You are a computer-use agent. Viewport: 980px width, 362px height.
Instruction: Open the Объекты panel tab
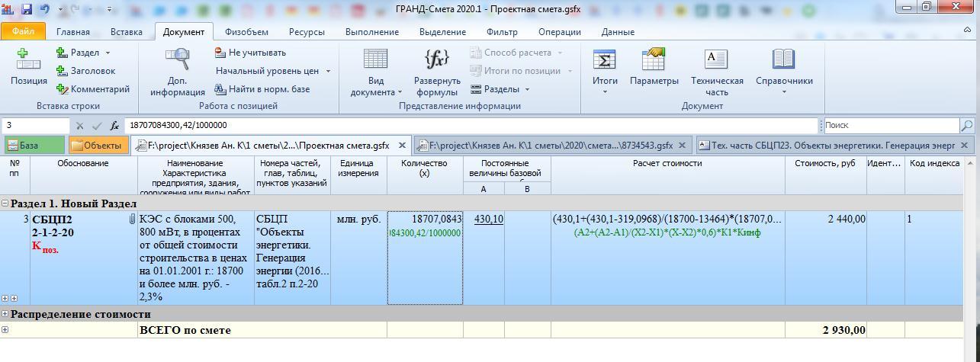pos(97,145)
